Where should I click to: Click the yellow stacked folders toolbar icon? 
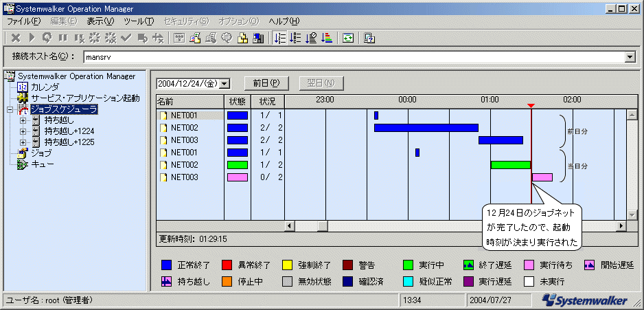[x=243, y=38]
